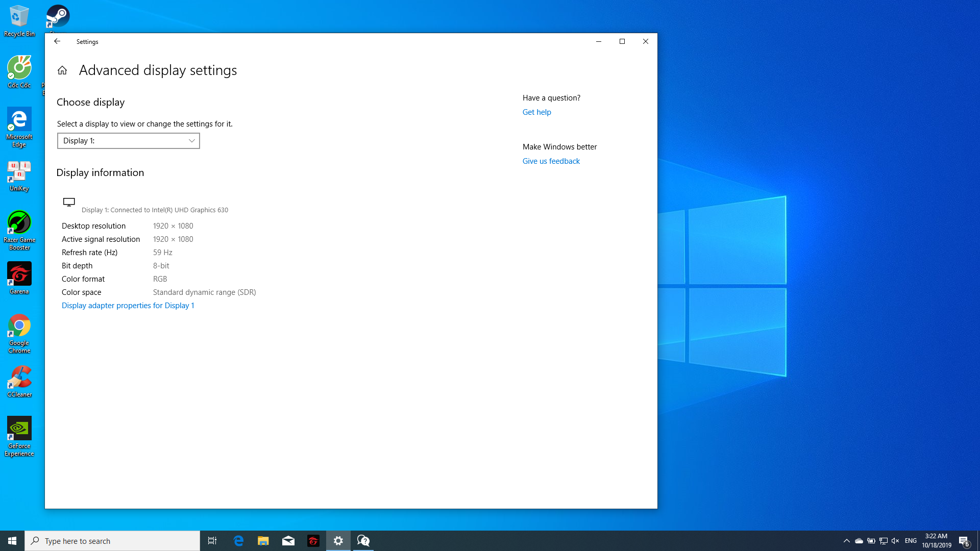Screen dimensions: 980x551
Task: Expand the Display 1 dropdown
Action: (x=129, y=141)
